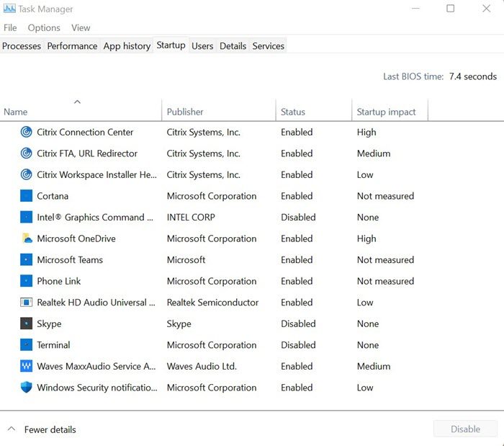Select the Windows Security notification name
This screenshot has width=504, height=446.
97,388
